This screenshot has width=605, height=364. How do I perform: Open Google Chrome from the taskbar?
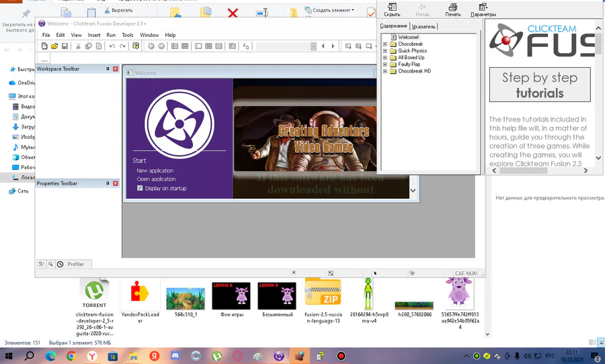[71, 356]
